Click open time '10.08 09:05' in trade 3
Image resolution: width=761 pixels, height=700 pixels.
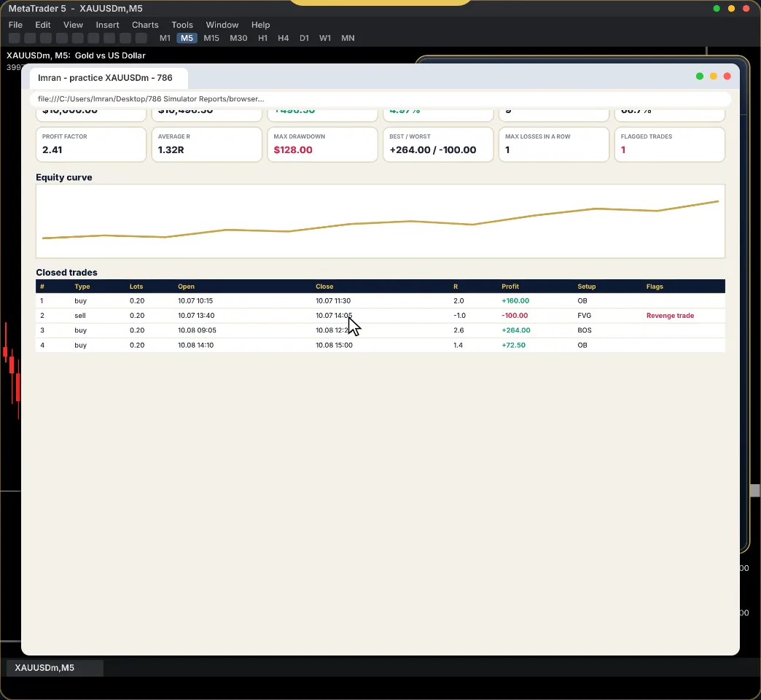197,330
